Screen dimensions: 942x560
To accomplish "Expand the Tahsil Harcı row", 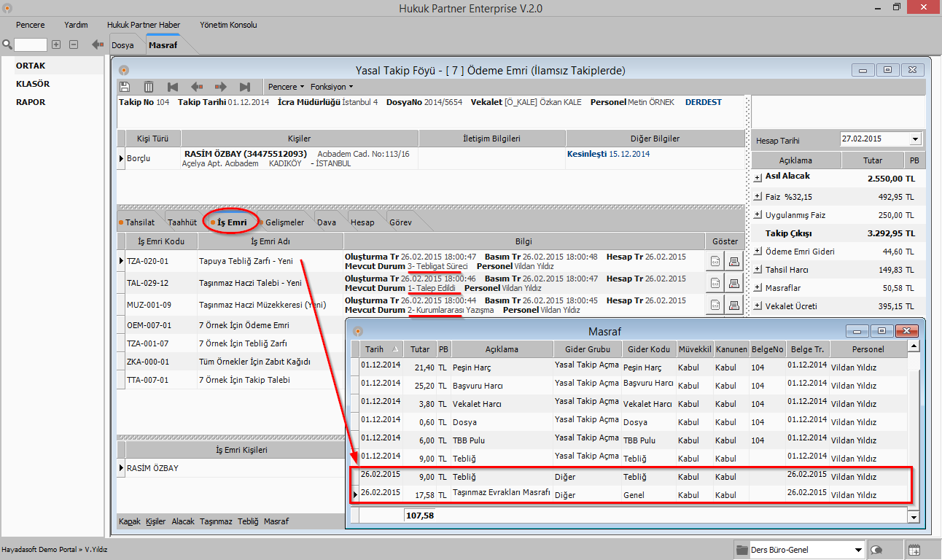I will tap(758, 270).
